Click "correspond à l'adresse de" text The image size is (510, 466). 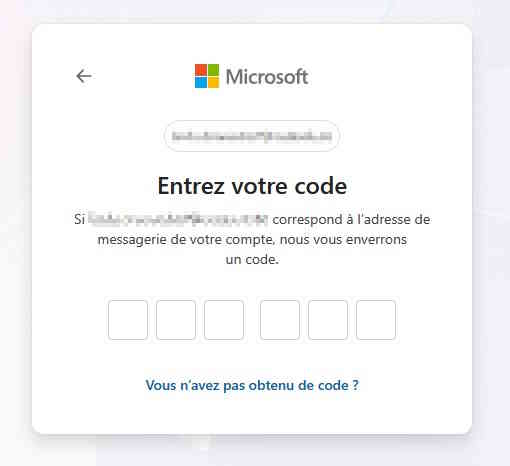[351, 219]
